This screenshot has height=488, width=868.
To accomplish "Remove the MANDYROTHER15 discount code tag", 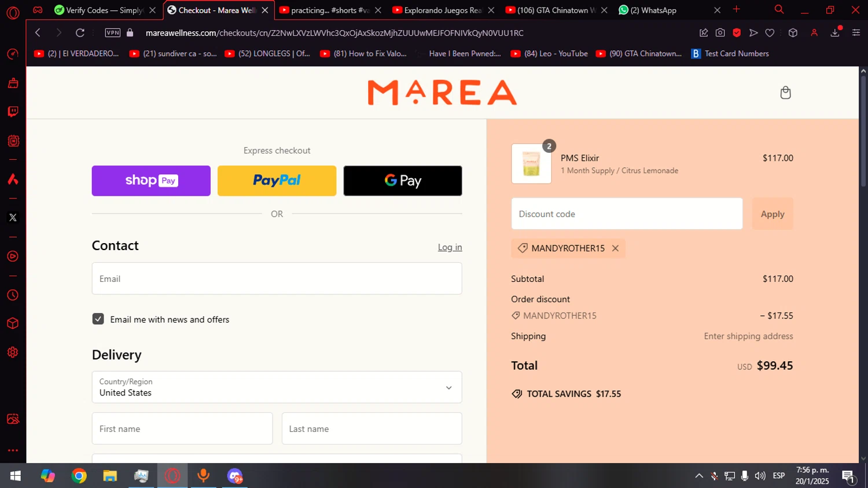I will [615, 248].
